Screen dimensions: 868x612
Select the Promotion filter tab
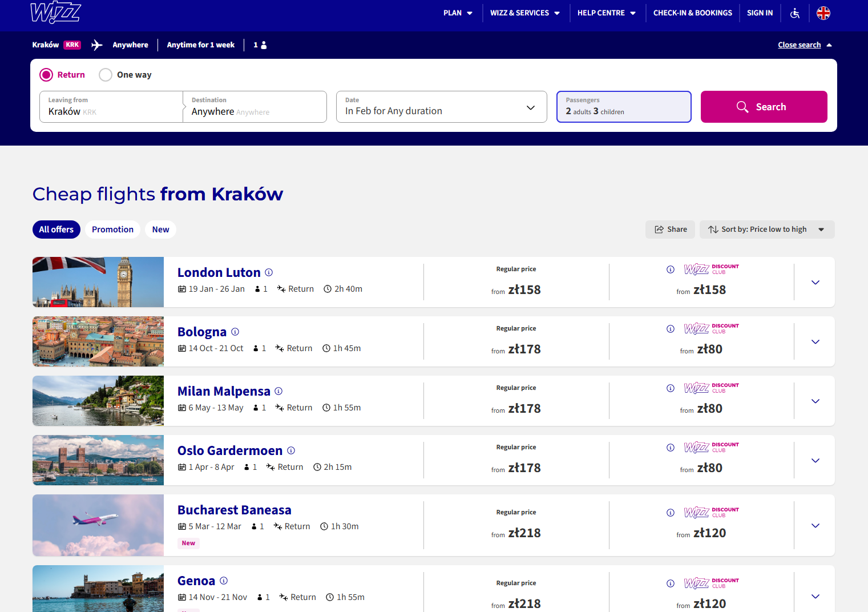(113, 230)
